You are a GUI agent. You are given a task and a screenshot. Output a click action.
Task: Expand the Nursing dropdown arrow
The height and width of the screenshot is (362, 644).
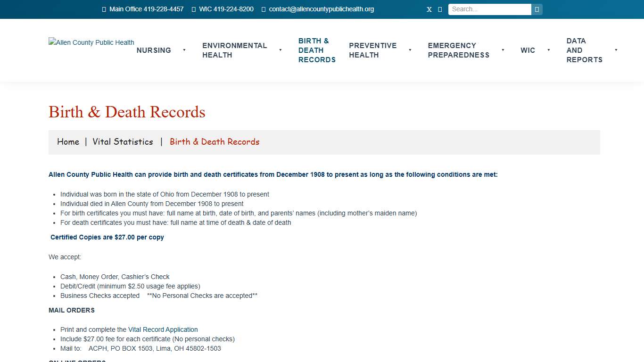(184, 50)
